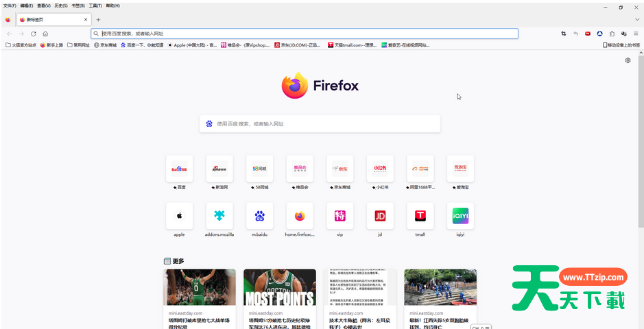Click the back navigation arrow
Image resolution: width=644 pixels, height=329 pixels.
(x=10, y=34)
